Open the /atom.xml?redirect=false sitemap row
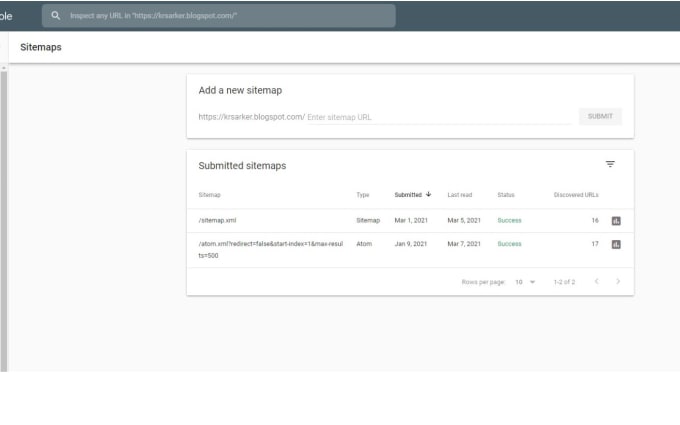Viewport: 680px width, 425px height. tap(410, 250)
